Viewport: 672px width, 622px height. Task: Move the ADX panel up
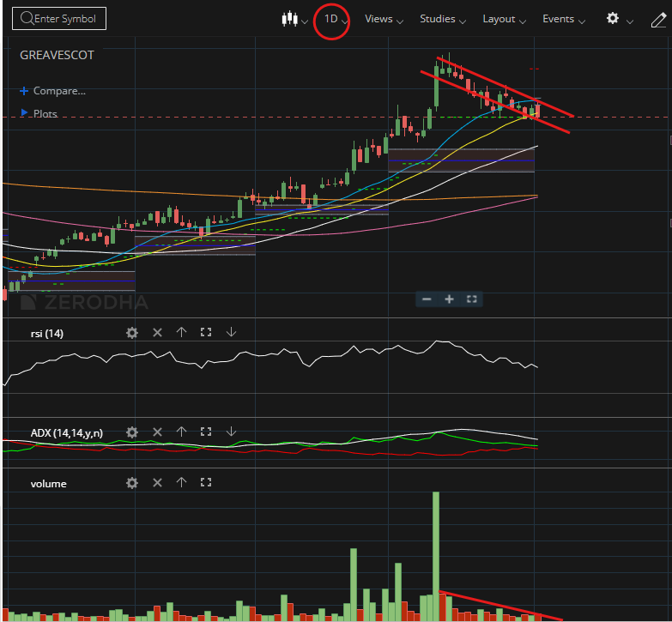tap(181, 432)
